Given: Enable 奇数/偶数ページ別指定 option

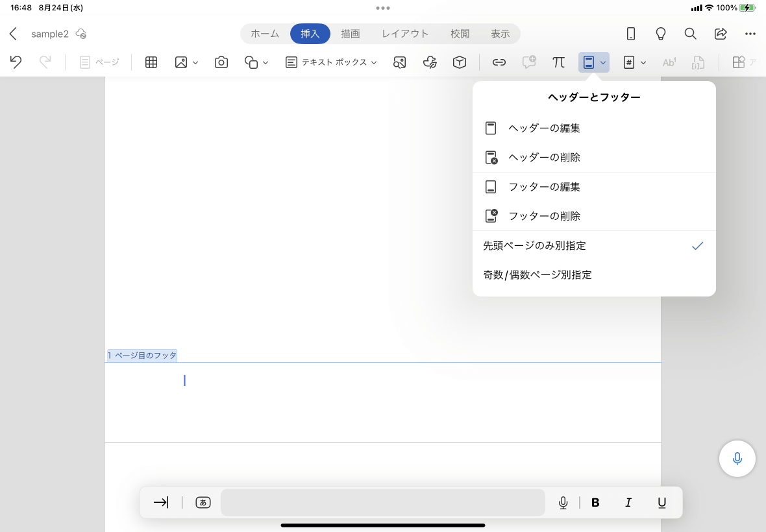Looking at the screenshot, I should pos(594,275).
